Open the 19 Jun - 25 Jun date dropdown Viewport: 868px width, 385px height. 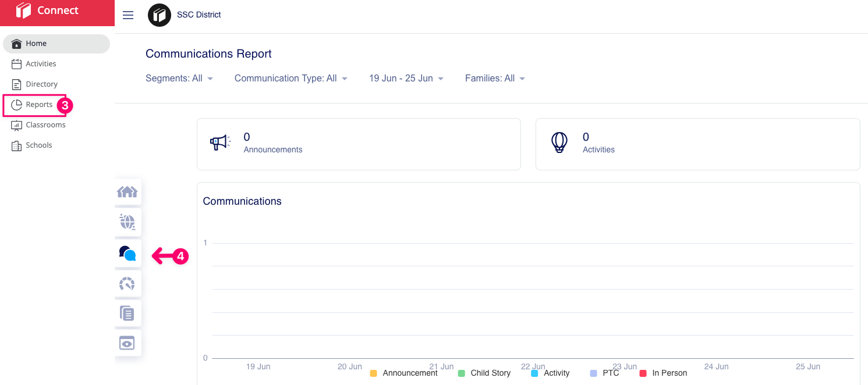(x=406, y=79)
